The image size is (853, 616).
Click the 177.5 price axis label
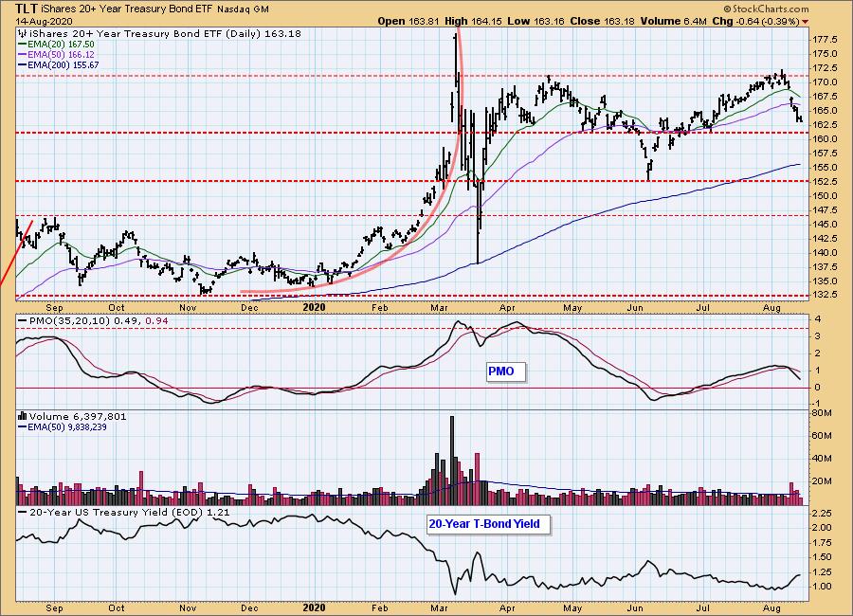(x=825, y=40)
